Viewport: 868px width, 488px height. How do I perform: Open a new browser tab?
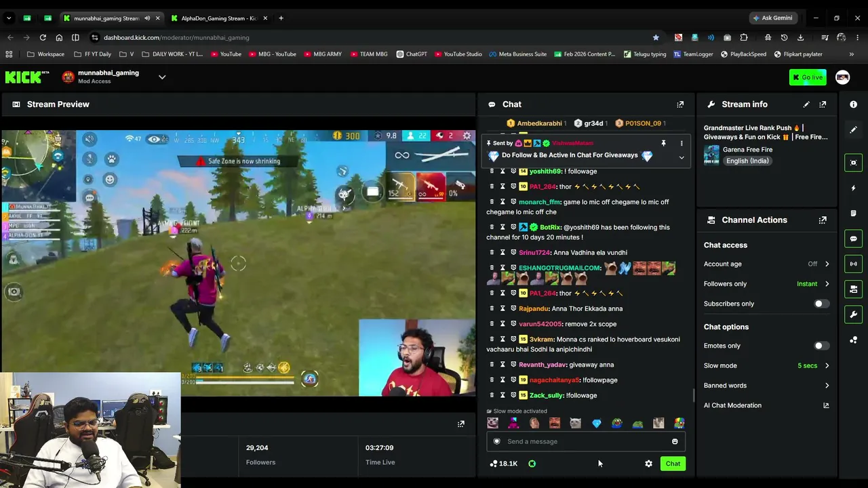281,18
